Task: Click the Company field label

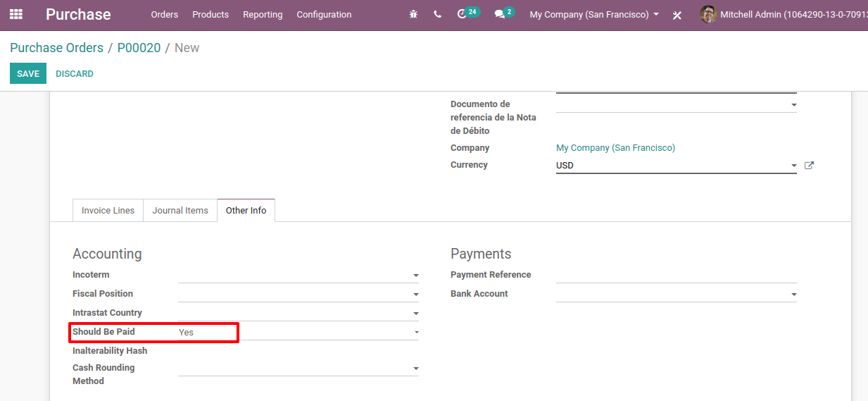Action: coord(470,148)
